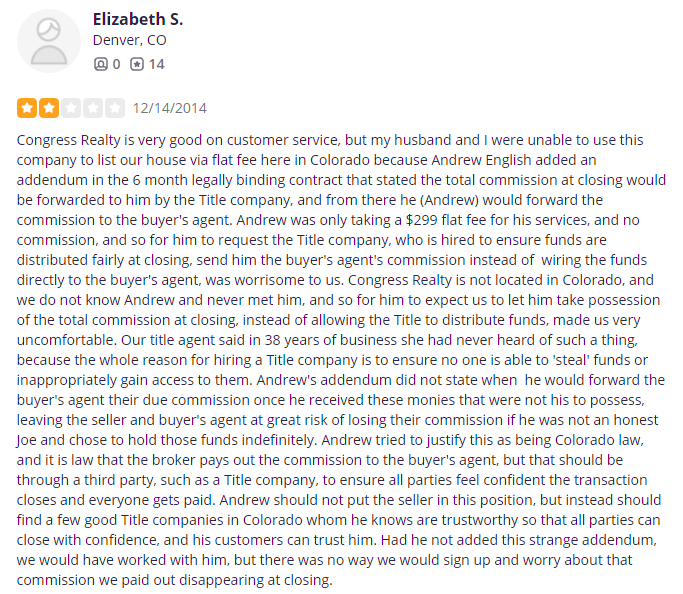Click the third grey rating star
Image resolution: width=683 pixels, height=594 pixels.
[71, 108]
